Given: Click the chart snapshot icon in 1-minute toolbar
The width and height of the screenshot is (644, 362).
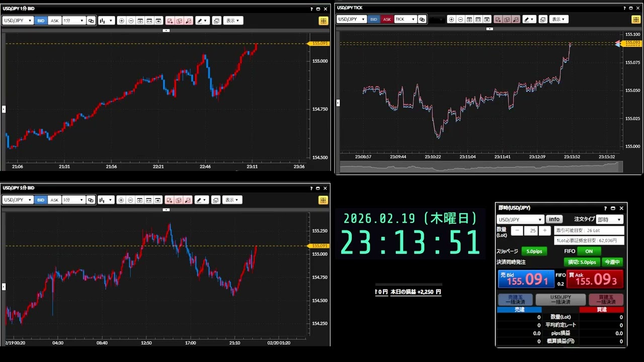Looking at the screenshot, I should [x=217, y=21].
